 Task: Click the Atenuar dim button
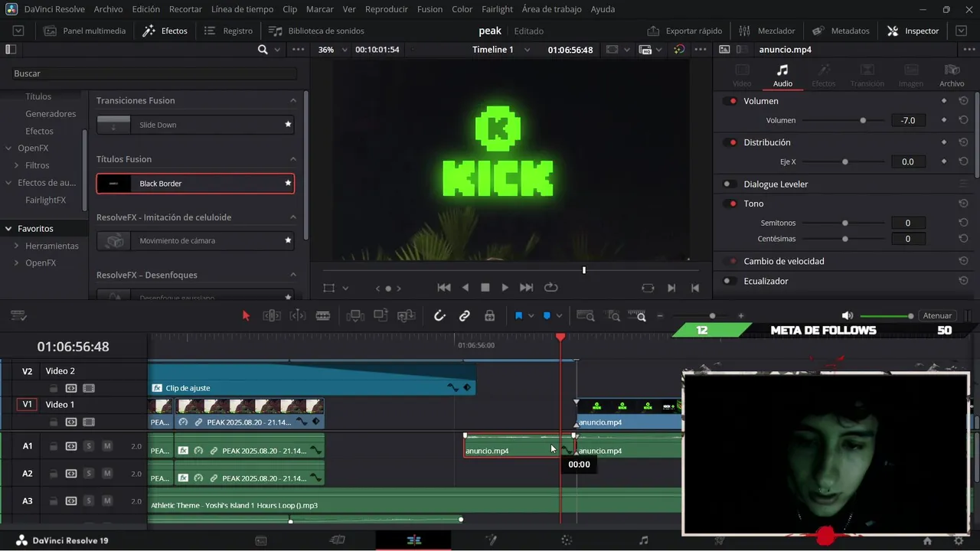937,315
